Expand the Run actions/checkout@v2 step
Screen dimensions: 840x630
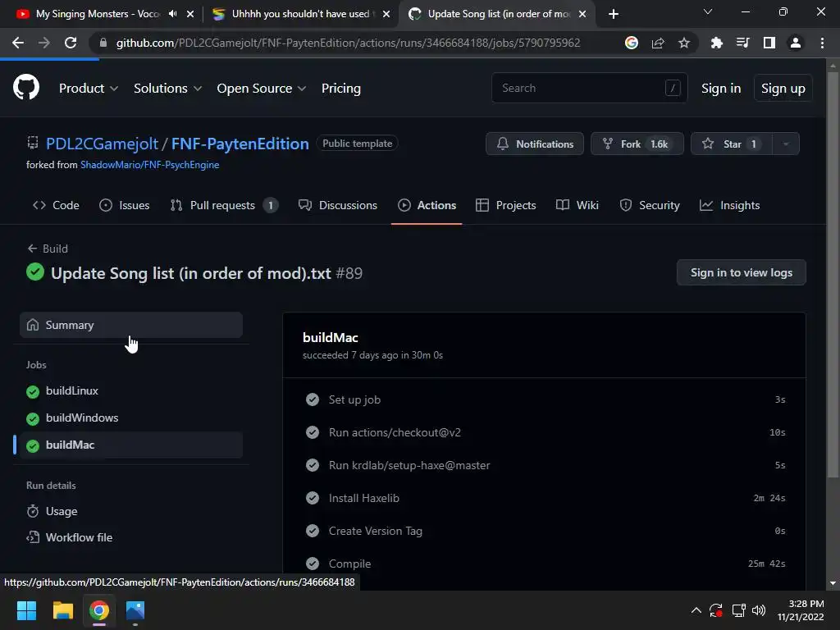pyautogui.click(x=545, y=432)
